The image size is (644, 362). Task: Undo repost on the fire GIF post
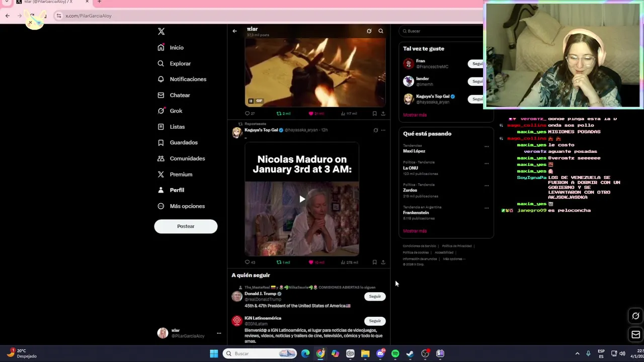click(283, 114)
